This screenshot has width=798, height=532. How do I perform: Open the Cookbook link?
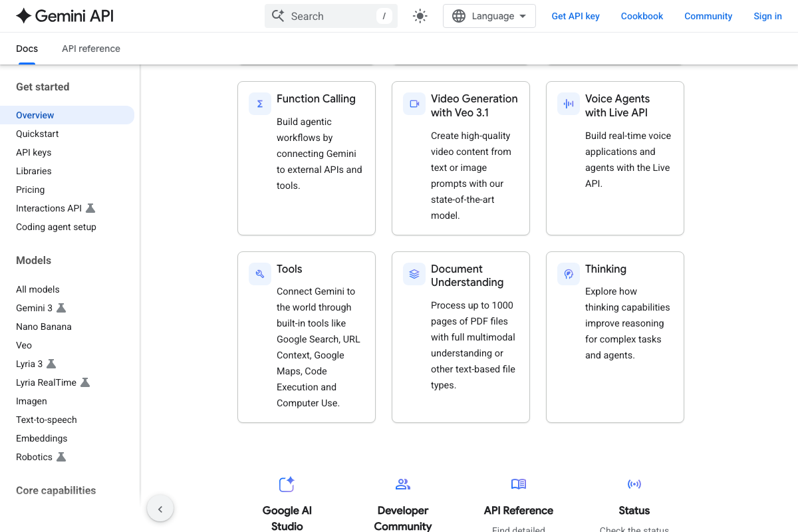tap(642, 16)
